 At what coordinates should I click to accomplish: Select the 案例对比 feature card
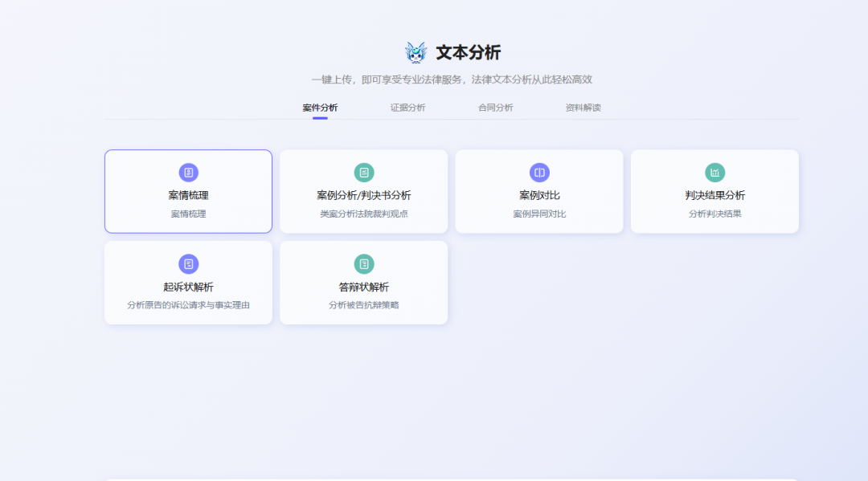point(539,191)
